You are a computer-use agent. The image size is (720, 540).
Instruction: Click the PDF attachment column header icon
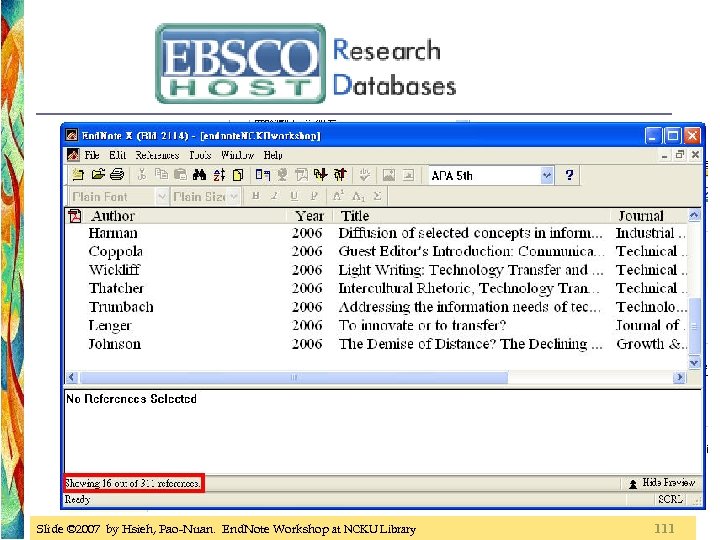point(75,215)
